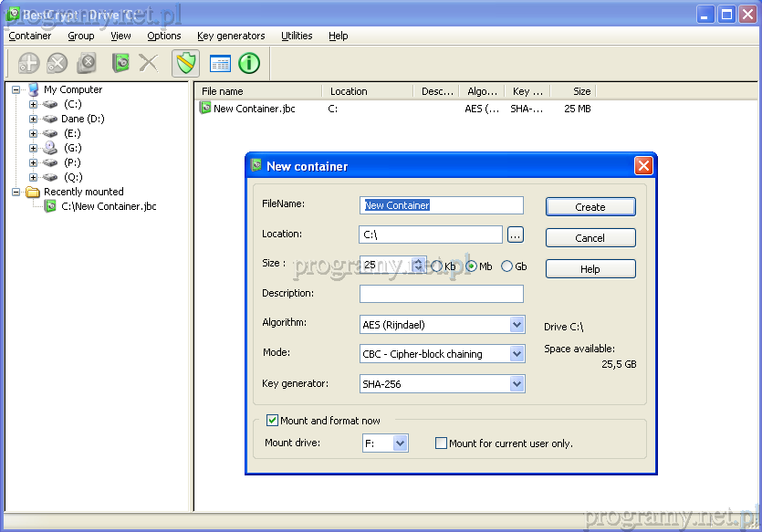Uncheck Mount and format now checkbox
This screenshot has width=762, height=532.
pyautogui.click(x=272, y=421)
